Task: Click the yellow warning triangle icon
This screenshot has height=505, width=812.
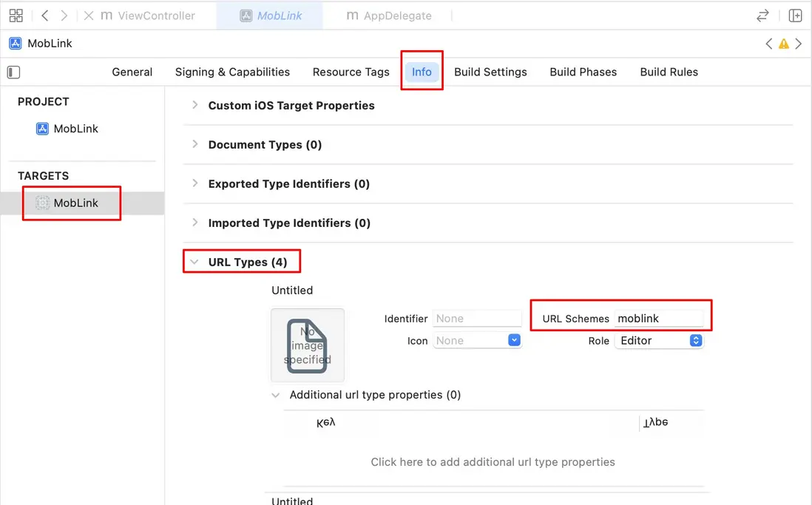Action: tap(784, 44)
